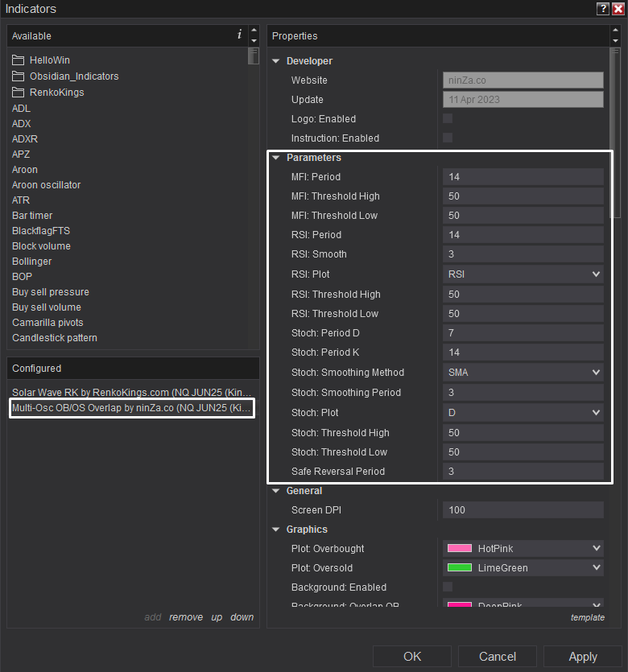This screenshot has width=628, height=672.
Task: Click the RSI: Smooth value field
Action: point(523,254)
